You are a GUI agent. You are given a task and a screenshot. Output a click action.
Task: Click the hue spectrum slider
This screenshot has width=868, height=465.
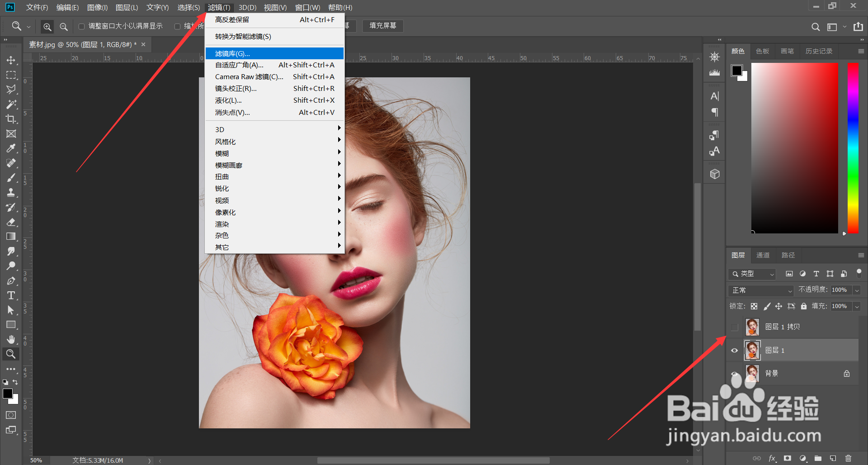[853, 148]
